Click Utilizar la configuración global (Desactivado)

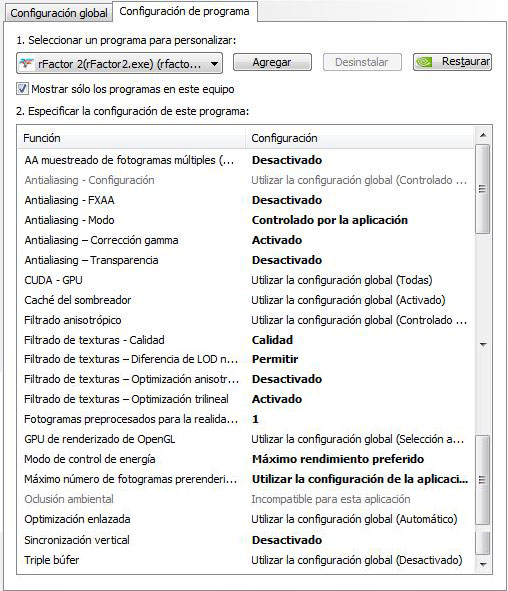point(357,560)
